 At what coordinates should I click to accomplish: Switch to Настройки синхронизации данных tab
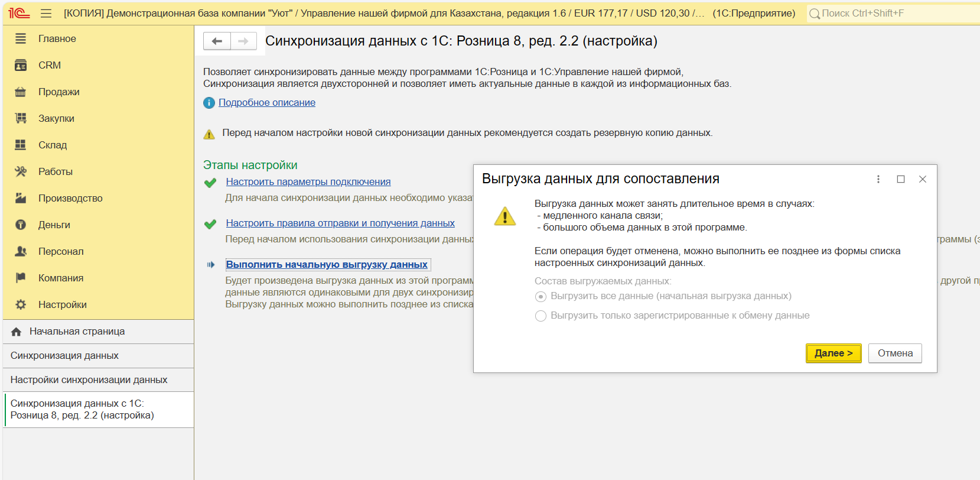pos(89,380)
